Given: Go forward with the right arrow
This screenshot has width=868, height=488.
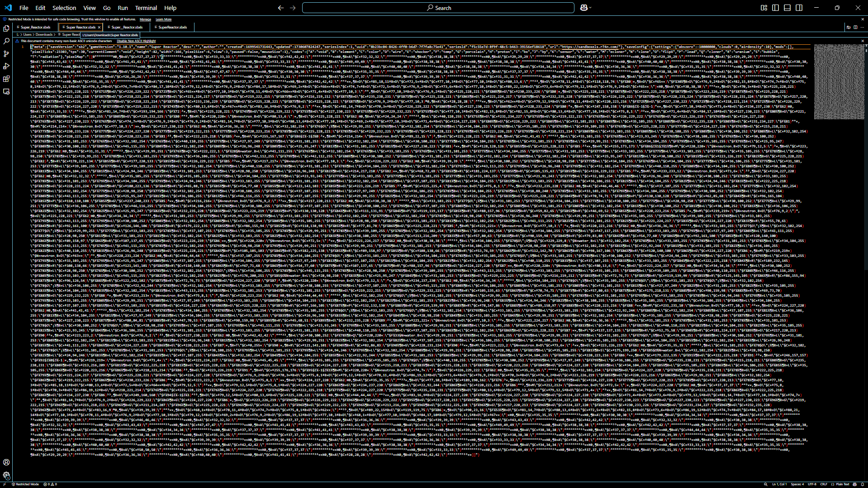Looking at the screenshot, I should tap(293, 8).
